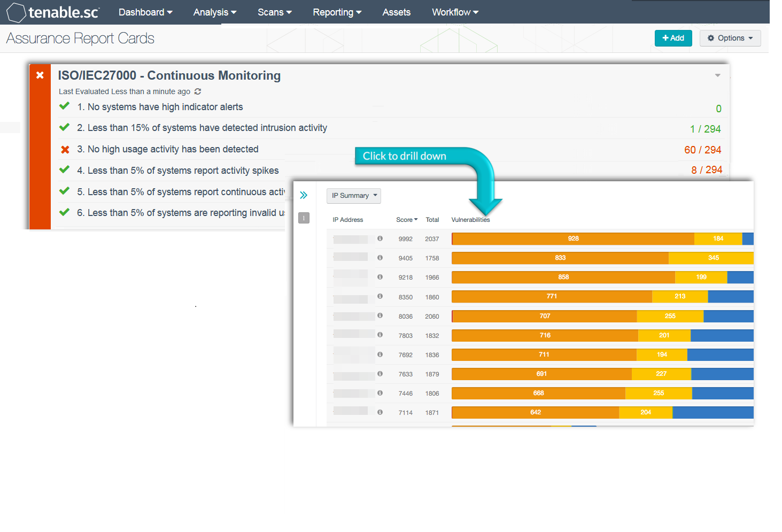
Task: Click the 1 / 294 result value
Action: [706, 129]
